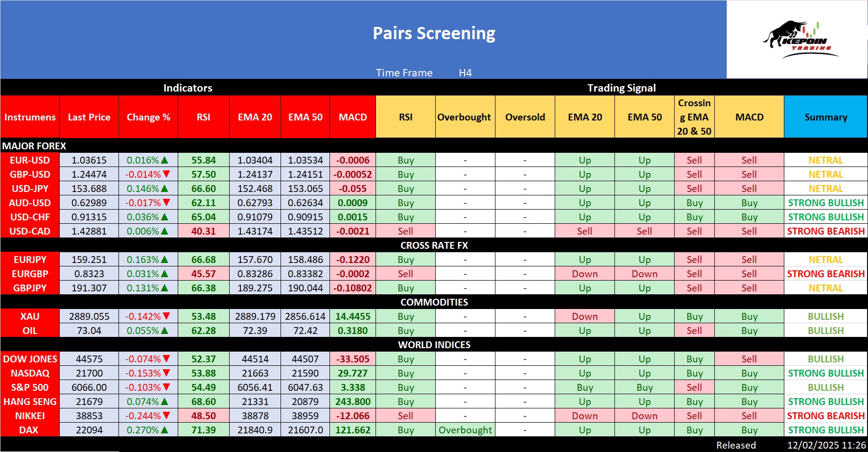Click the OIL MACD value 0.3180
The image size is (868, 452).
352,331
